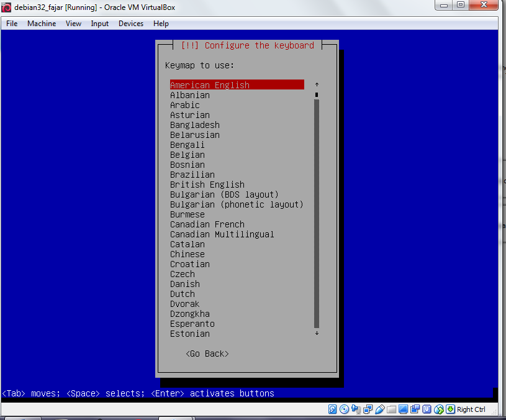Select American English keymap
506x420 pixels.
pos(237,85)
